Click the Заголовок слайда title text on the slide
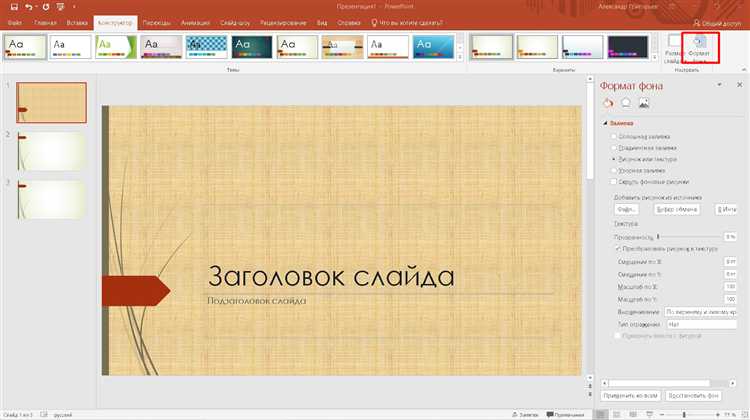 (331, 276)
